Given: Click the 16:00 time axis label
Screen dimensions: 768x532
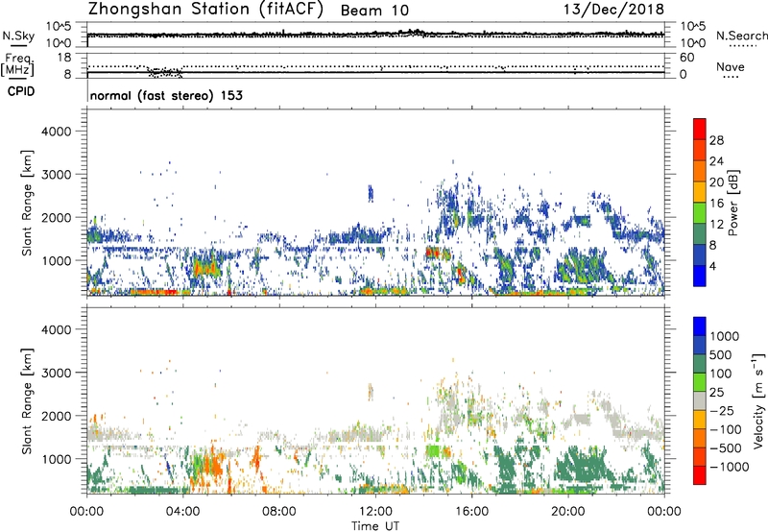Looking at the screenshot, I should (471, 512).
